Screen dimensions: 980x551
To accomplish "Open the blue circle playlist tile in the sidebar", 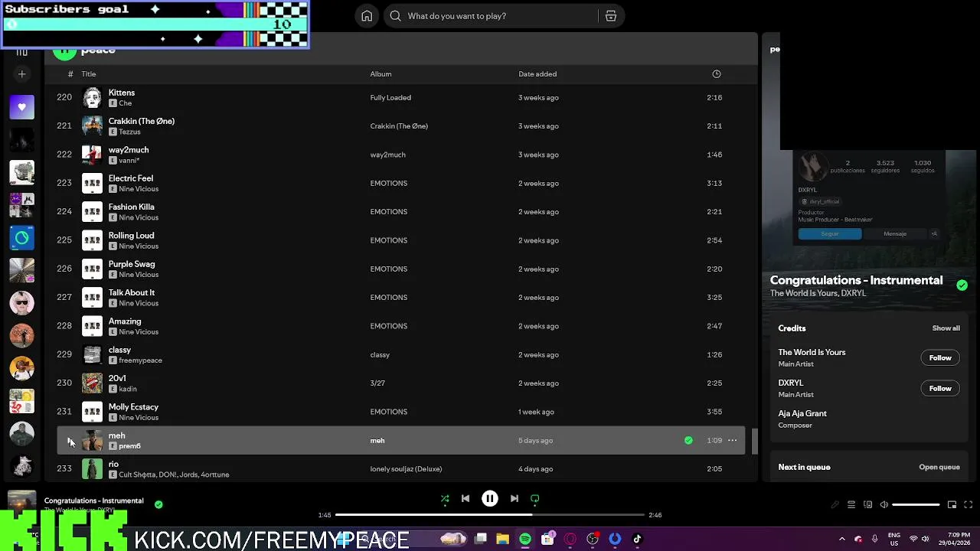I will [22, 238].
